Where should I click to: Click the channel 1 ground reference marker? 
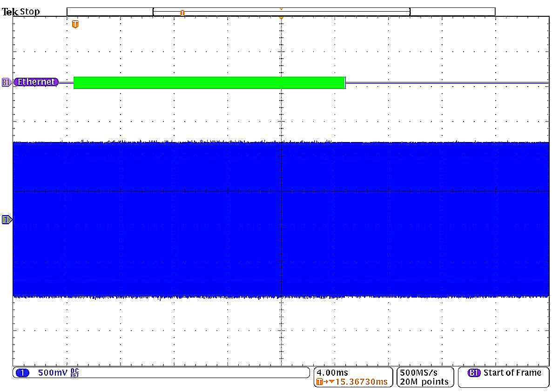tap(7, 220)
